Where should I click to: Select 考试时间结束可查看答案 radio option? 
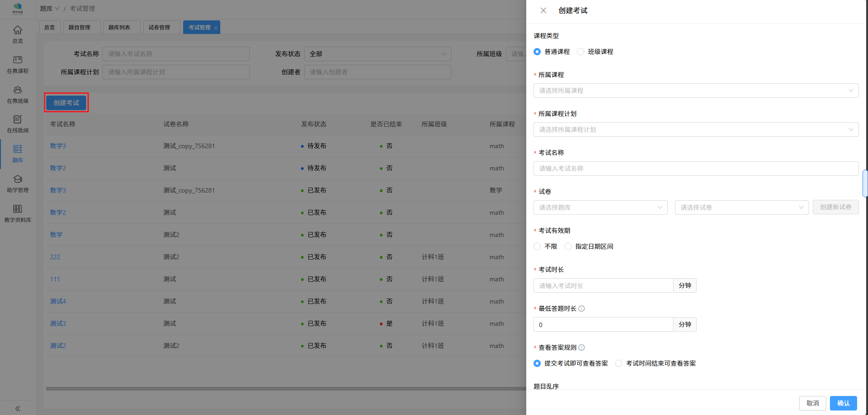(x=619, y=363)
